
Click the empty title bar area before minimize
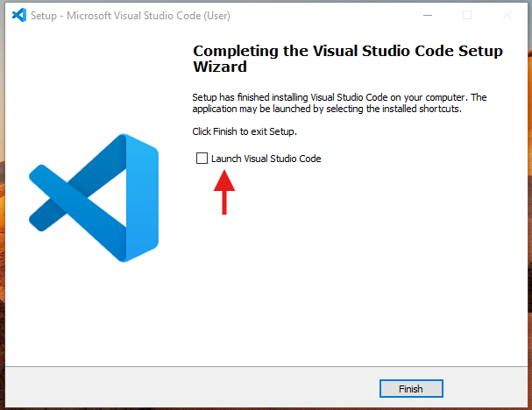tap(323, 15)
